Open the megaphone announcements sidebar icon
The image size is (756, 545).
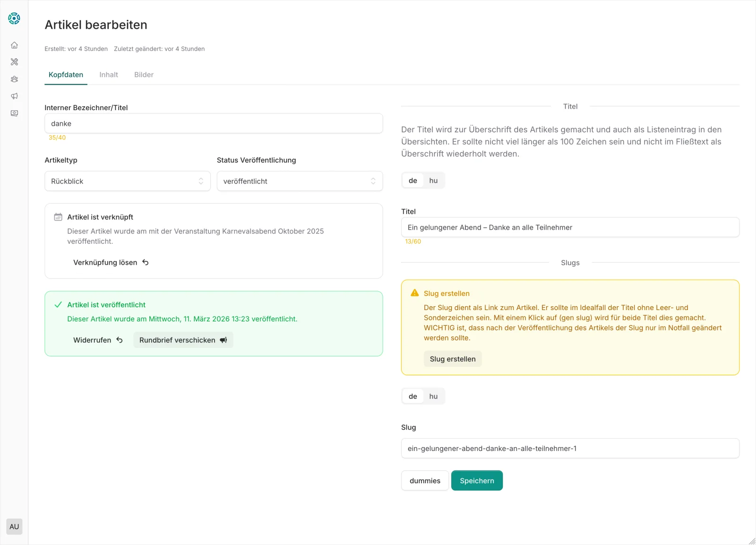14,96
